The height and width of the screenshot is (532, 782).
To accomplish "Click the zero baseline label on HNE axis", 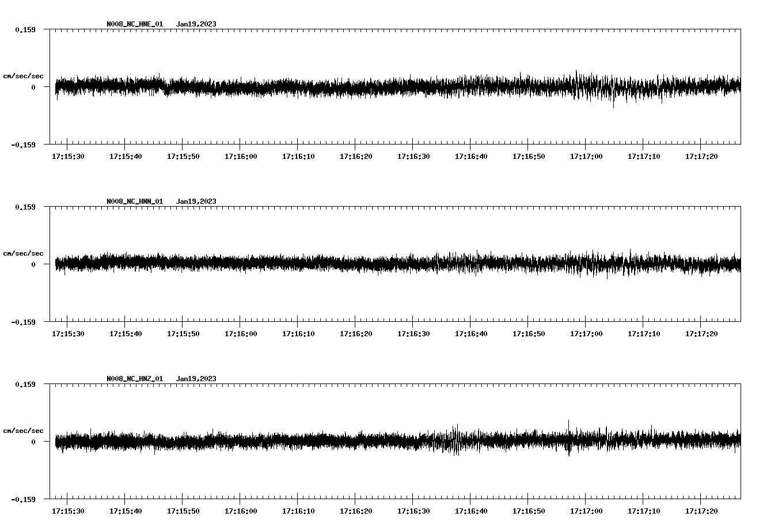I will (33, 87).
